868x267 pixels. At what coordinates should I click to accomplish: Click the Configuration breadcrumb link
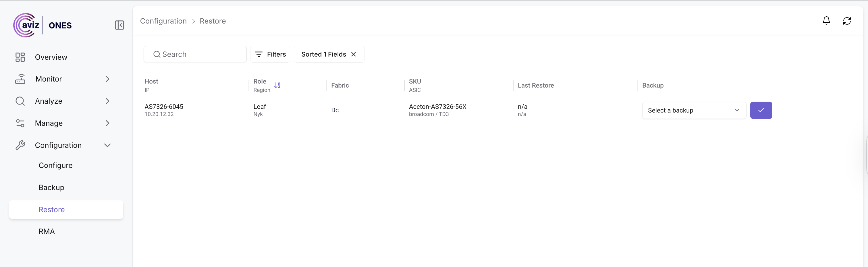tap(163, 21)
